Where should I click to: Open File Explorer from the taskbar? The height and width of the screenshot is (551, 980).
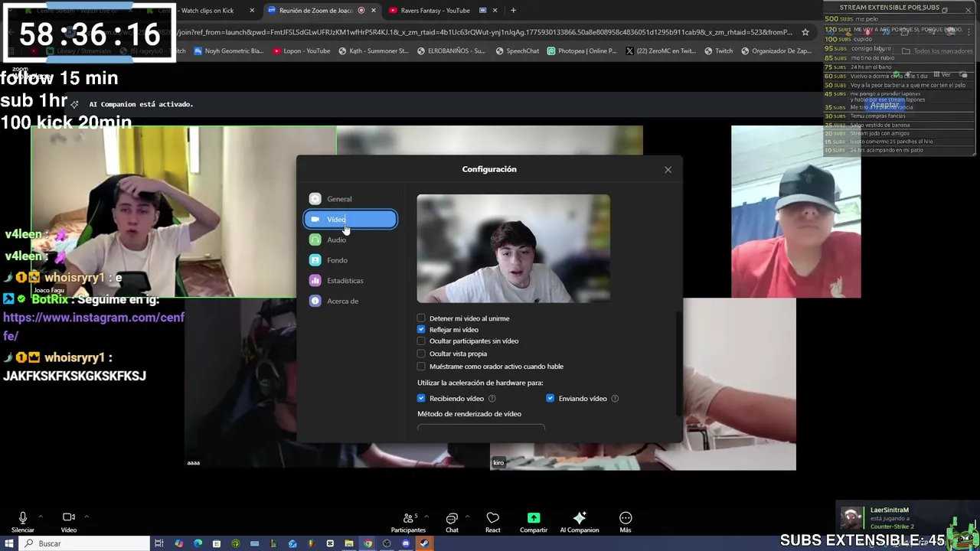[349, 543]
